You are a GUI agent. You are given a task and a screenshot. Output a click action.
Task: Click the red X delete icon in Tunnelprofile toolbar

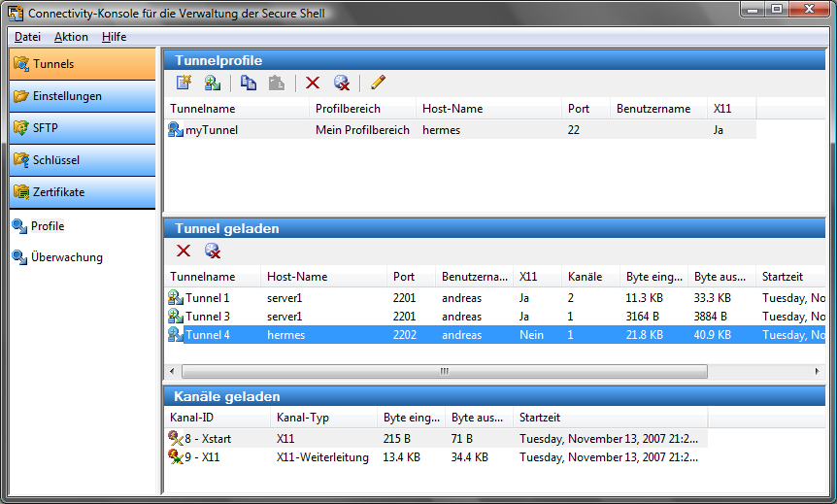(313, 83)
